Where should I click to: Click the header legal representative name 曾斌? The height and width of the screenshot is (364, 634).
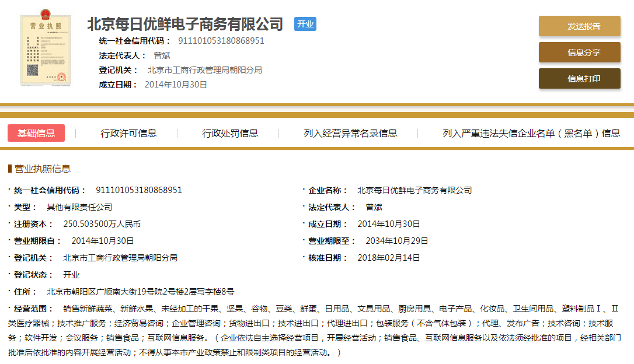[162, 55]
